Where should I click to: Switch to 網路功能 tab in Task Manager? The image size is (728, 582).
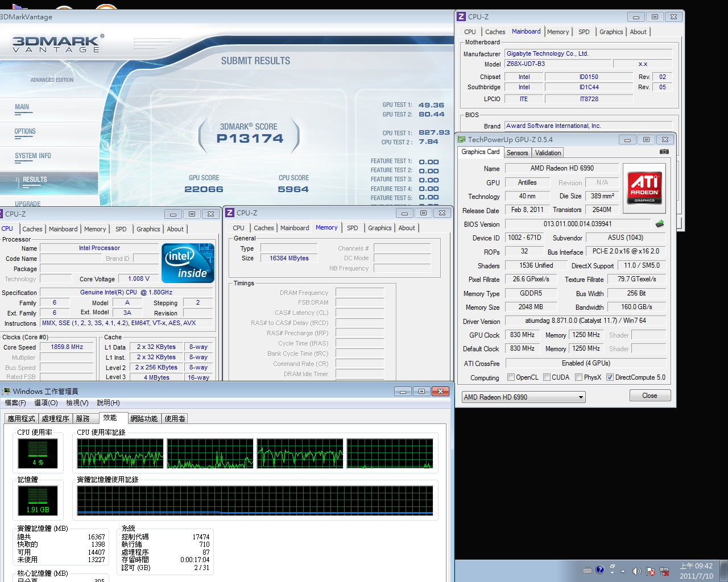144,418
